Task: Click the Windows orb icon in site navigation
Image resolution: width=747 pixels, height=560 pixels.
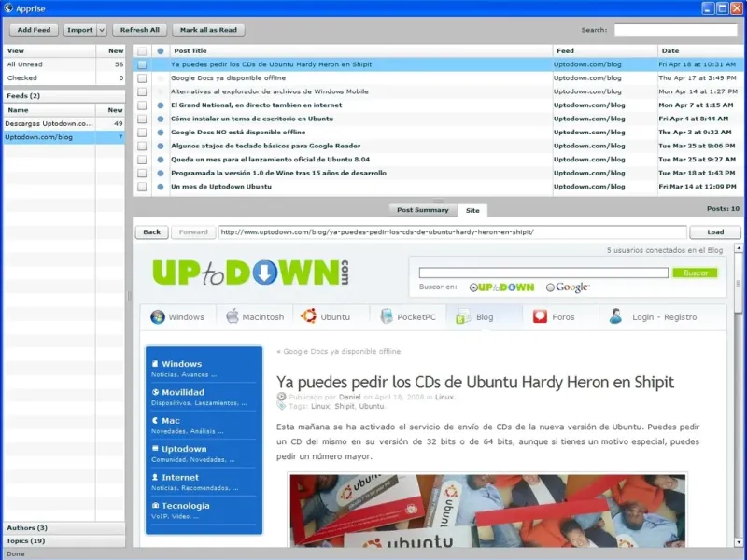Action: [x=158, y=316]
